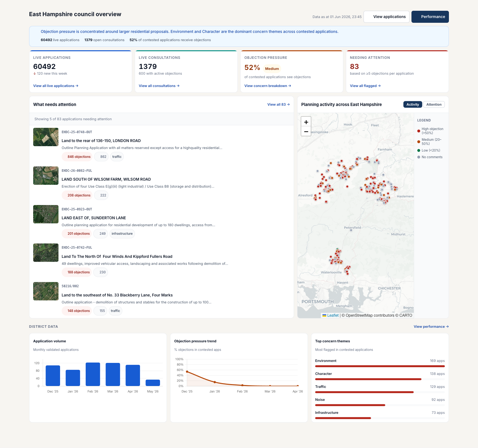Open LAND EAST OF, SUNDERTON LANE title
Viewport: 478px width, 448px height.
pyautogui.click(x=94, y=218)
